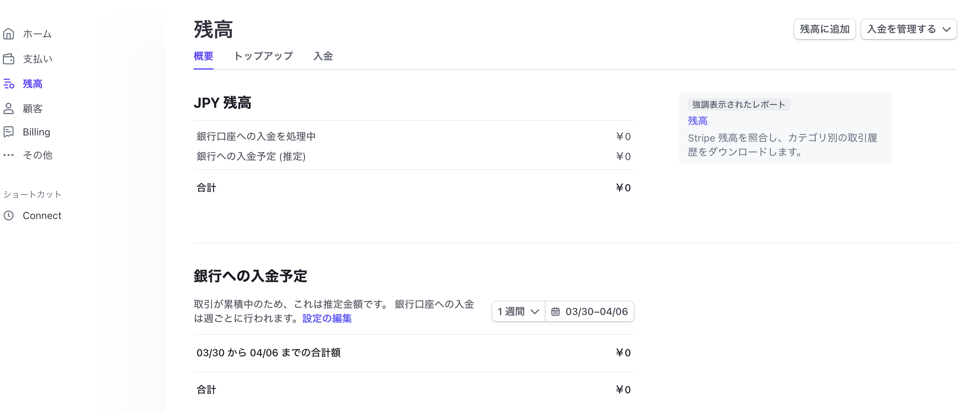Viewport: 980px width, 411px height.
Task: Click the calendar icon in the date range
Action: [x=555, y=312]
